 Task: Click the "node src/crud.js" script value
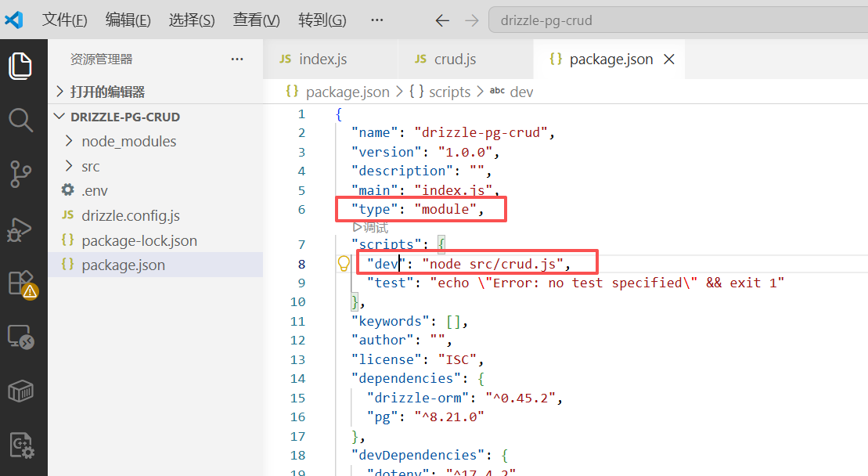point(492,264)
